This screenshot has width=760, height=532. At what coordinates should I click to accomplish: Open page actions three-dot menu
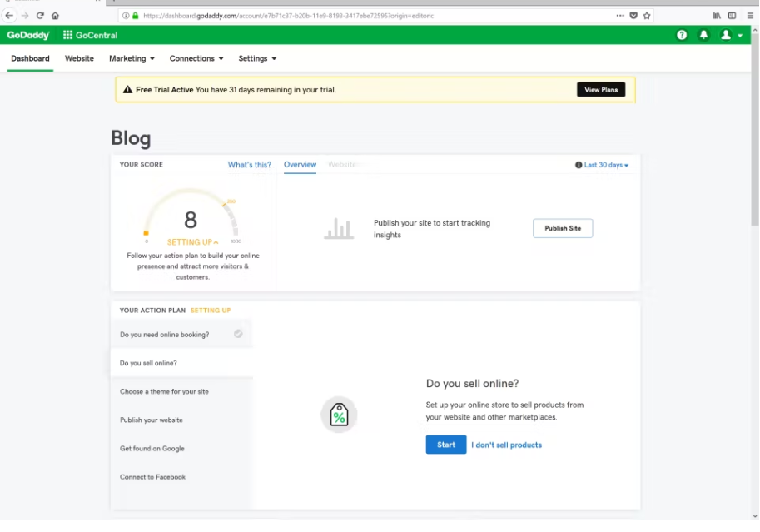pos(620,16)
